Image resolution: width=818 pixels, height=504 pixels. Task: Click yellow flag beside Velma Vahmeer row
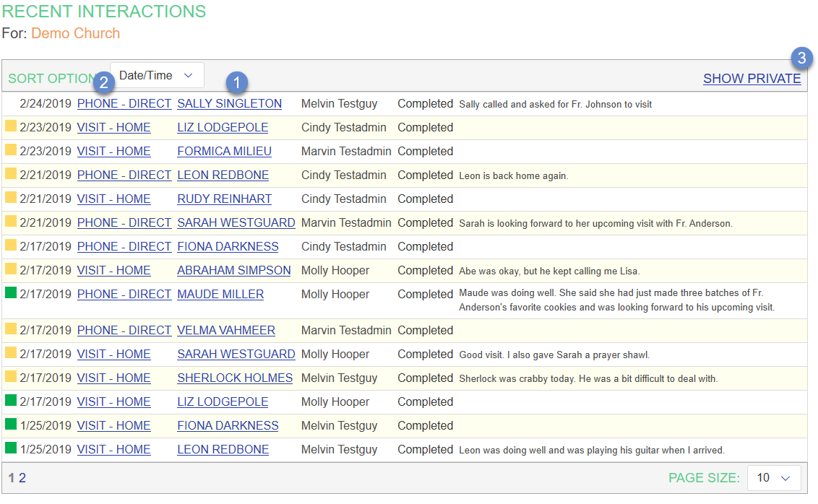[11, 330]
